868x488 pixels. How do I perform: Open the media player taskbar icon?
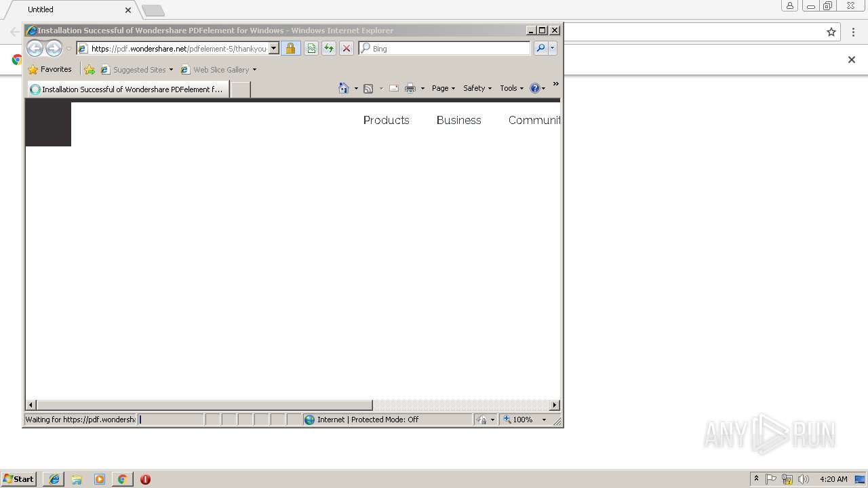[x=100, y=479]
